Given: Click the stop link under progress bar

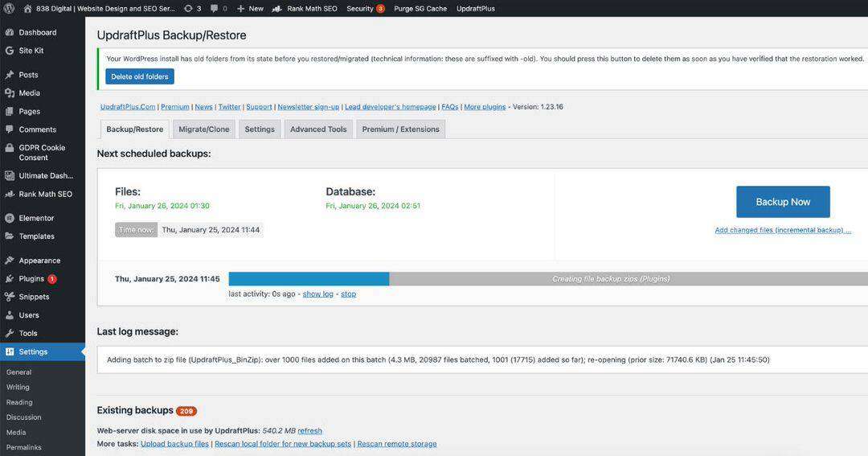Looking at the screenshot, I should [348, 294].
